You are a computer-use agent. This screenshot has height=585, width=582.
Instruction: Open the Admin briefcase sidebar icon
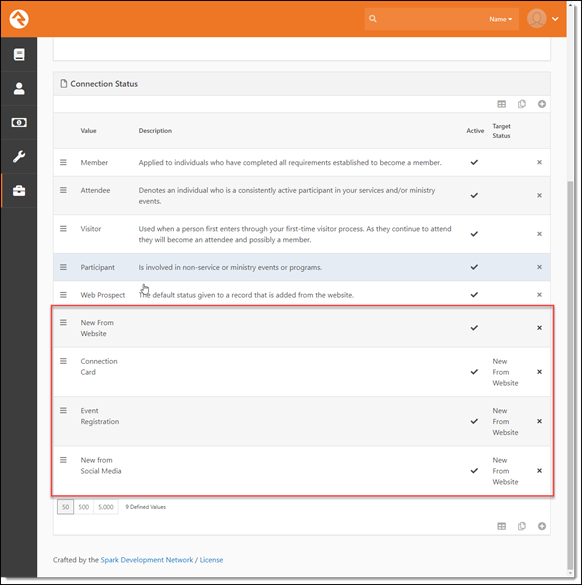pyautogui.click(x=19, y=191)
